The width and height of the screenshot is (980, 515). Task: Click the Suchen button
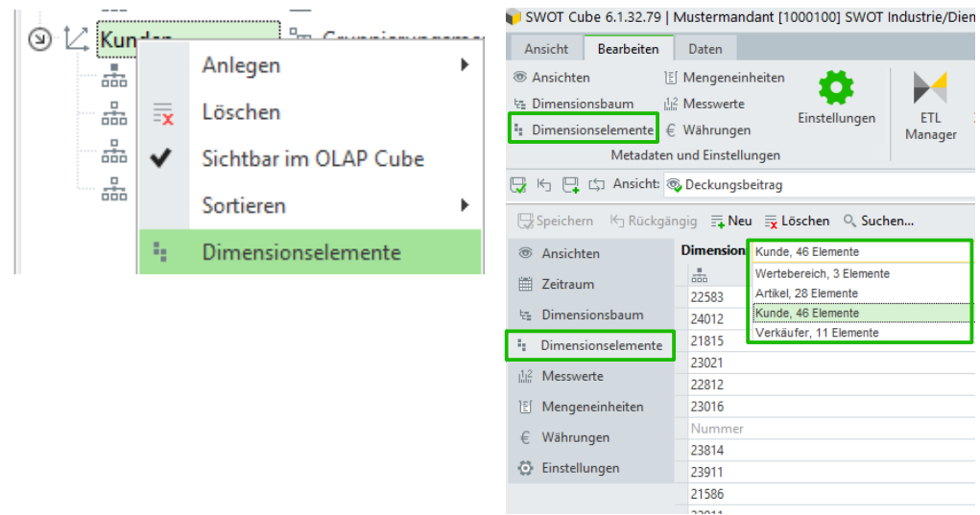pos(877,221)
